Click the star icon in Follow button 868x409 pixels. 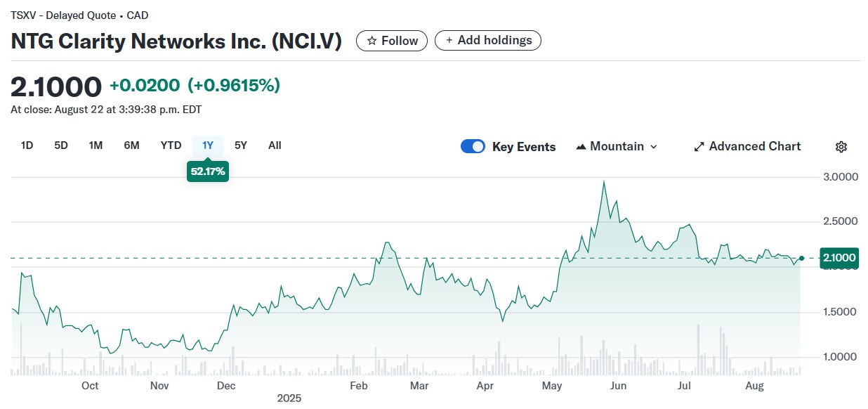coord(372,41)
